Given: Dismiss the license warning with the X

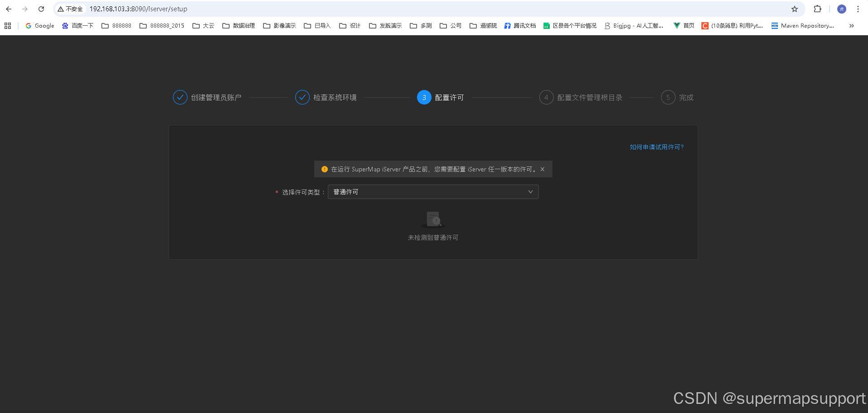Looking at the screenshot, I should point(542,169).
